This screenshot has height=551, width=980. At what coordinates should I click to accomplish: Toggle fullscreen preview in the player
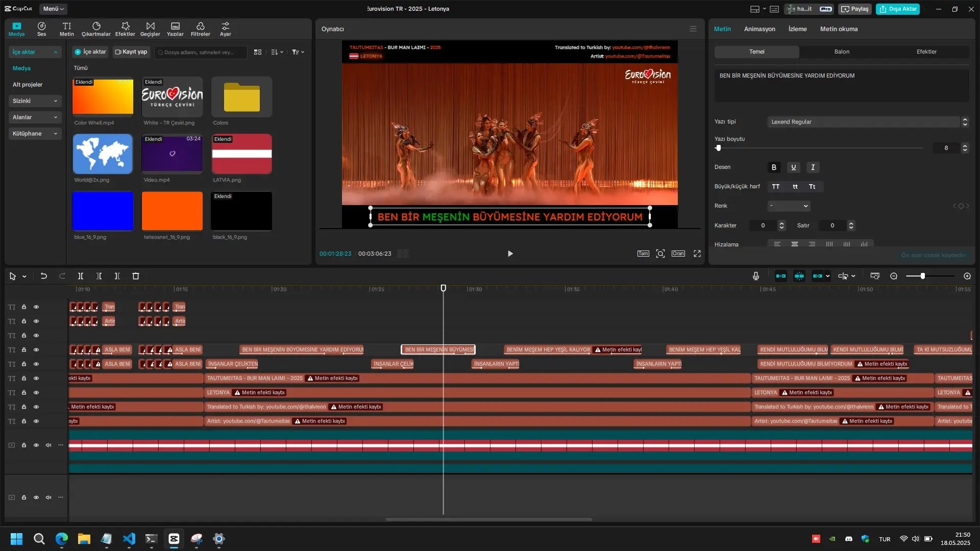(697, 254)
